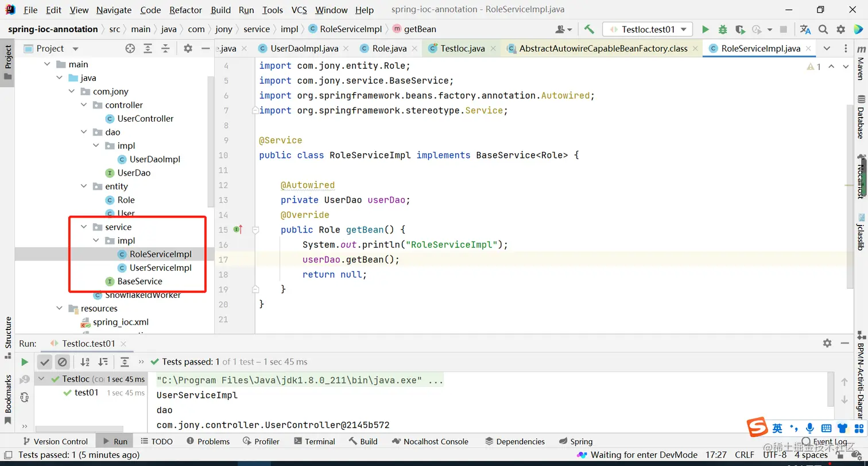Rerun tests with the Run panel play icon
The image size is (868, 466).
25,362
